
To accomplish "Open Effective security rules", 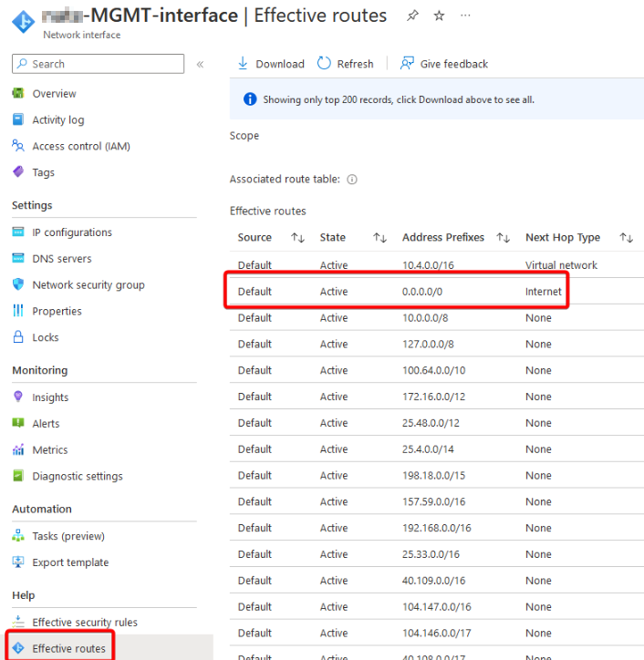I will point(84,623).
